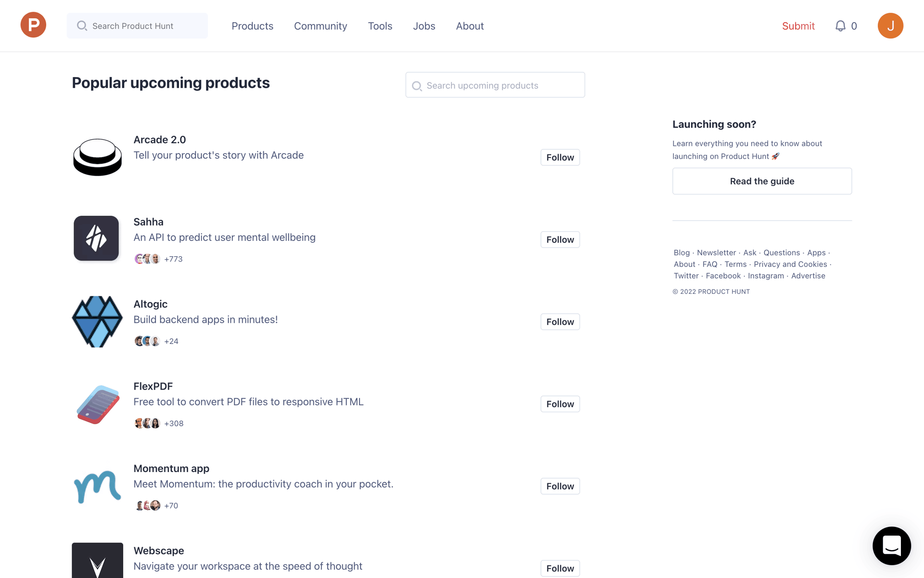Screen dimensions: 924x578
Task: Go to the Jobs page
Action: 424,26
